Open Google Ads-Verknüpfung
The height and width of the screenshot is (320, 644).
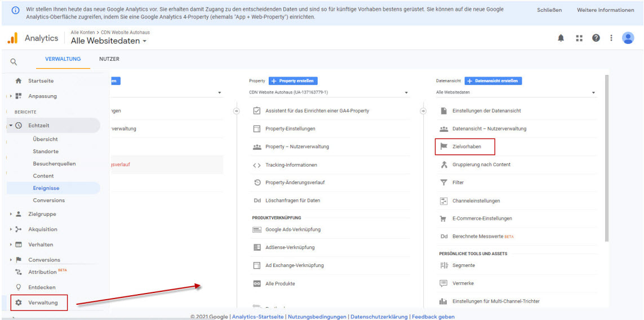(293, 229)
